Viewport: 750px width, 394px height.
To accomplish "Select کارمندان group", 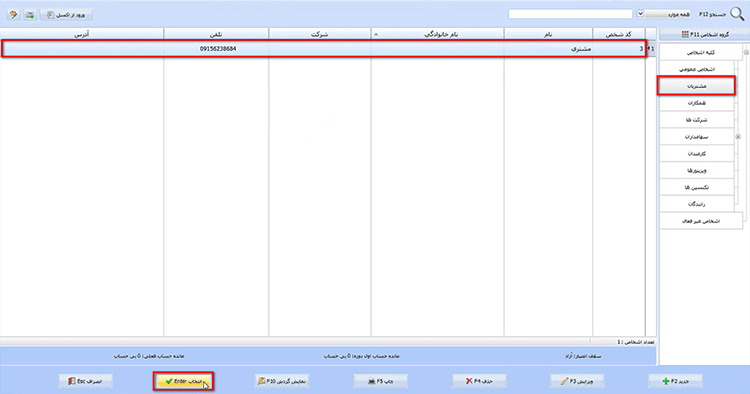I will pos(697,153).
